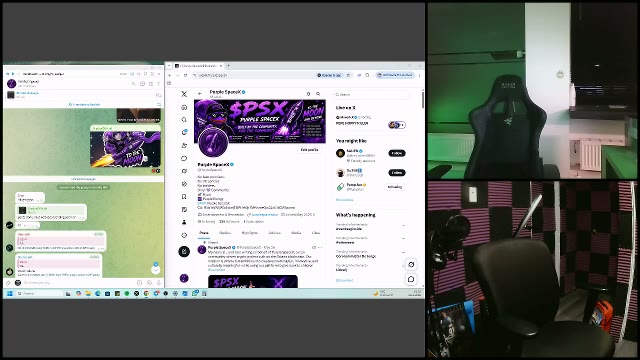
Task: Open the emoji picker in Telegram
Action: (x=149, y=283)
